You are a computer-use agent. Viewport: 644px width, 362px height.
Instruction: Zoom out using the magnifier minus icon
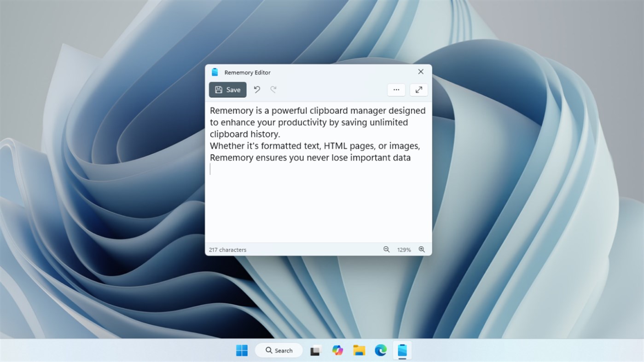pos(386,249)
